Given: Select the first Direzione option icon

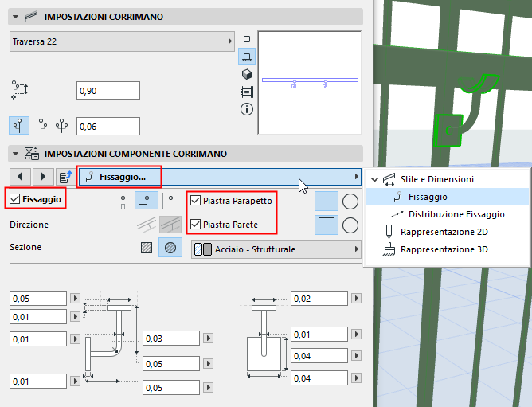Looking at the screenshot, I should point(147,225).
